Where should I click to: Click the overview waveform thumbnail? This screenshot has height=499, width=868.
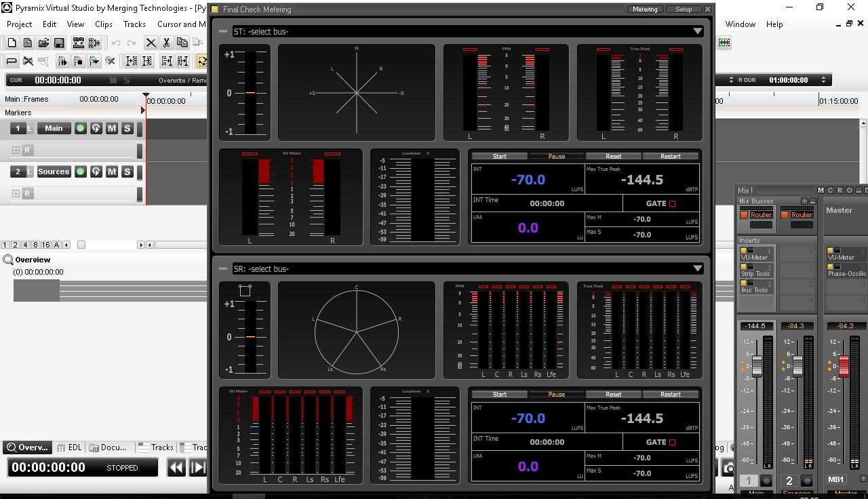pyautogui.click(x=37, y=291)
